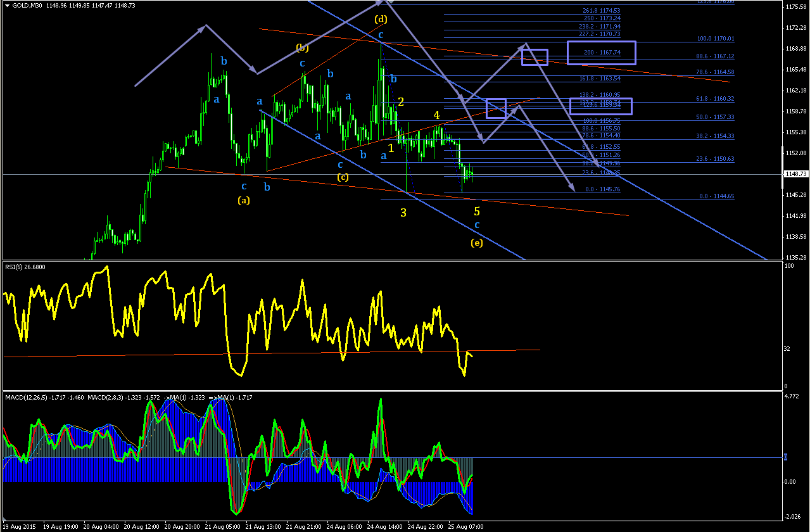Select the Fibonacci label 100.0 1170.01

point(715,39)
